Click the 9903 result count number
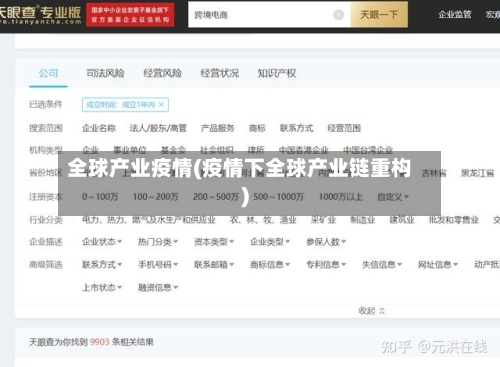This screenshot has width=500, height=367. pyautogui.click(x=99, y=342)
